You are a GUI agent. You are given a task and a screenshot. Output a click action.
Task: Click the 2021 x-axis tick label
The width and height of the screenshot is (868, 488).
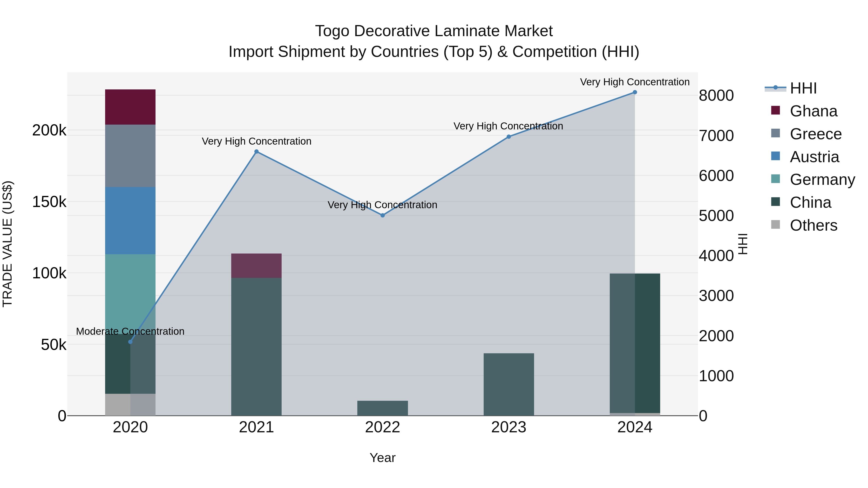coord(257,427)
